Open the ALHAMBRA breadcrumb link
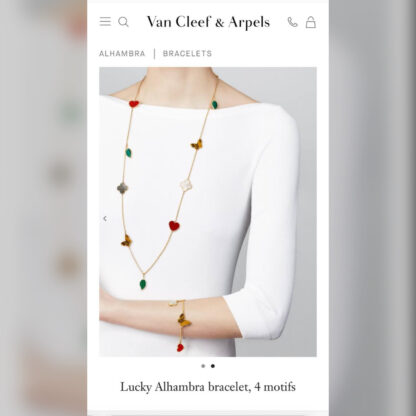 click(122, 54)
